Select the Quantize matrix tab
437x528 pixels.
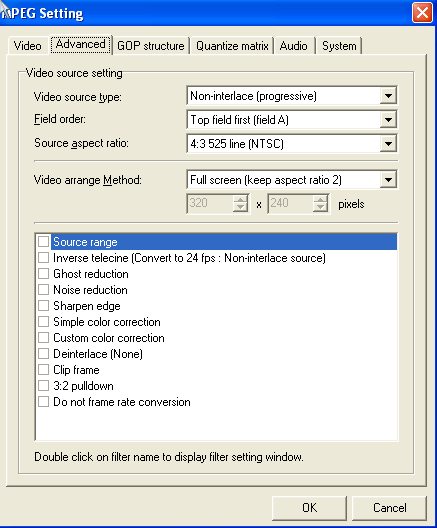pos(232,46)
